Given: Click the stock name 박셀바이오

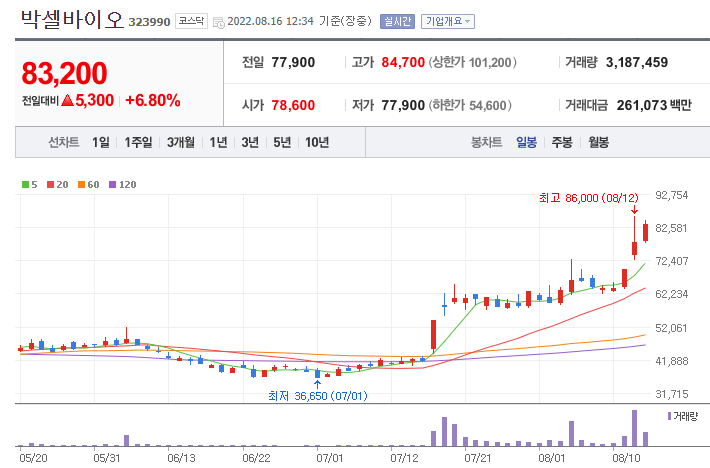Looking at the screenshot, I should [x=72, y=19].
